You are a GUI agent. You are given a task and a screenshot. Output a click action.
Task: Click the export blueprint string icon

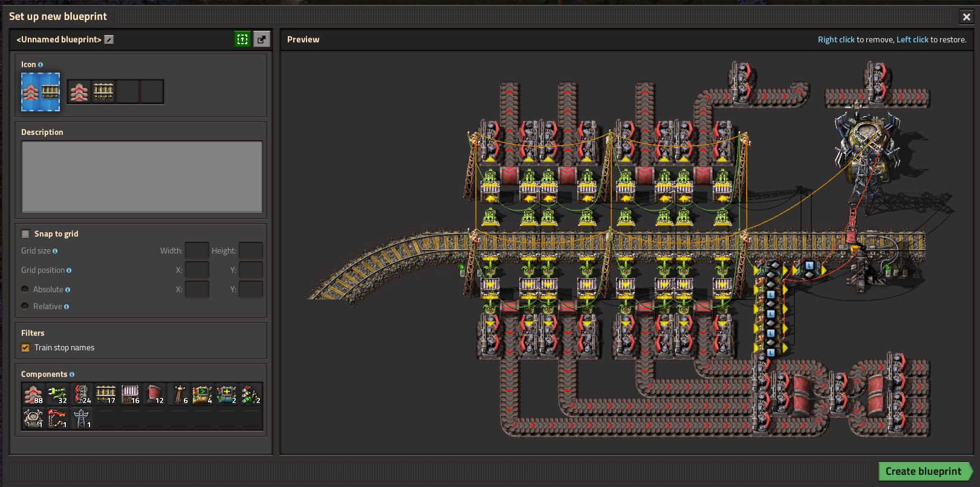261,39
